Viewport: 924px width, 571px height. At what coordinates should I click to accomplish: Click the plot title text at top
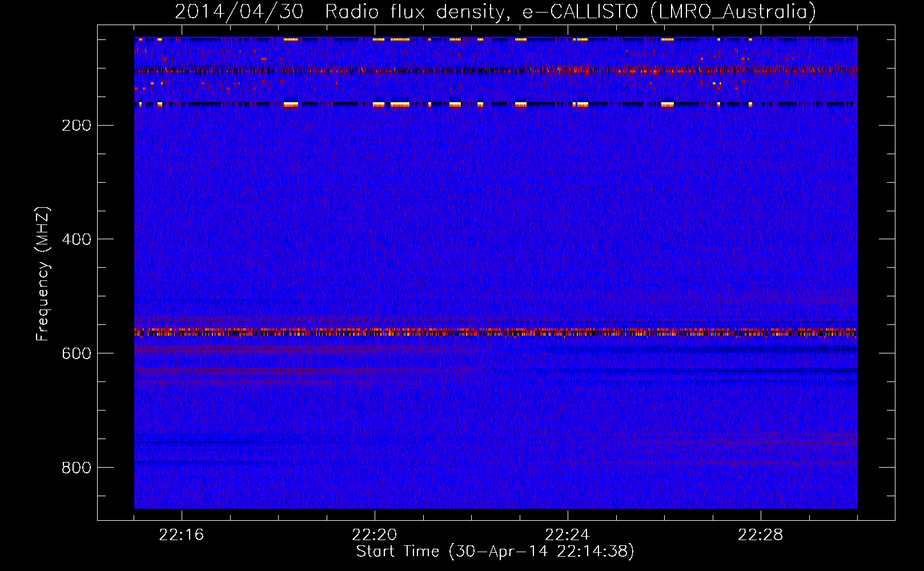click(x=495, y=11)
